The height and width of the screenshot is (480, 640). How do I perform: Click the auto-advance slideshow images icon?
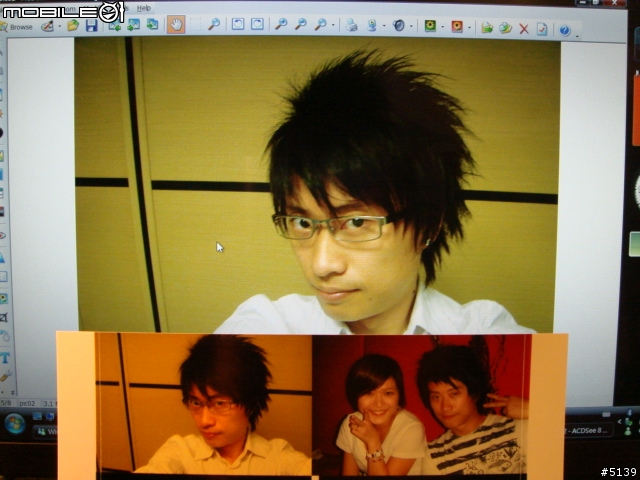(153, 24)
